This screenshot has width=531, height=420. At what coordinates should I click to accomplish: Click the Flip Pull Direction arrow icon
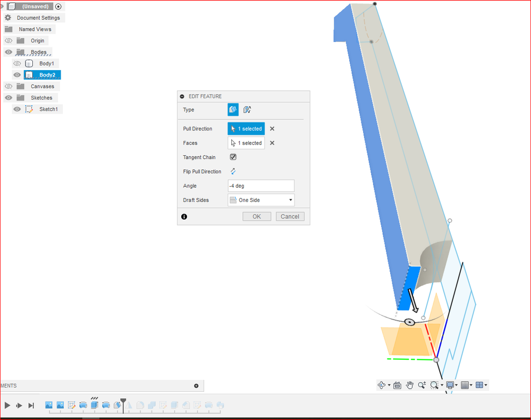tap(233, 171)
